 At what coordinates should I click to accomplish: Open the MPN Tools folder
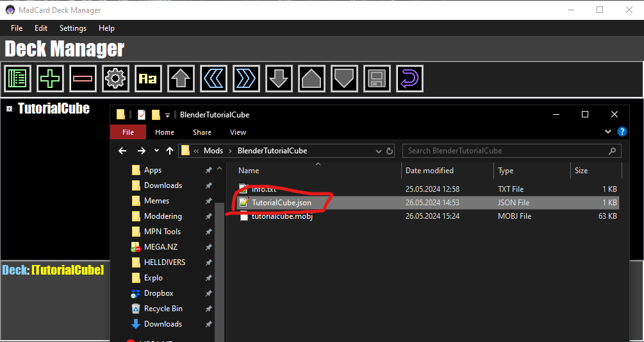click(162, 232)
